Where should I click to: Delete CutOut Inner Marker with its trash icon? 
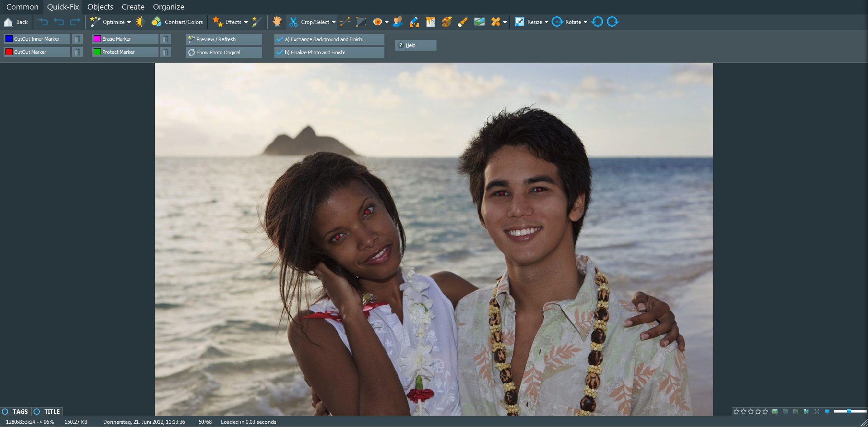click(77, 39)
